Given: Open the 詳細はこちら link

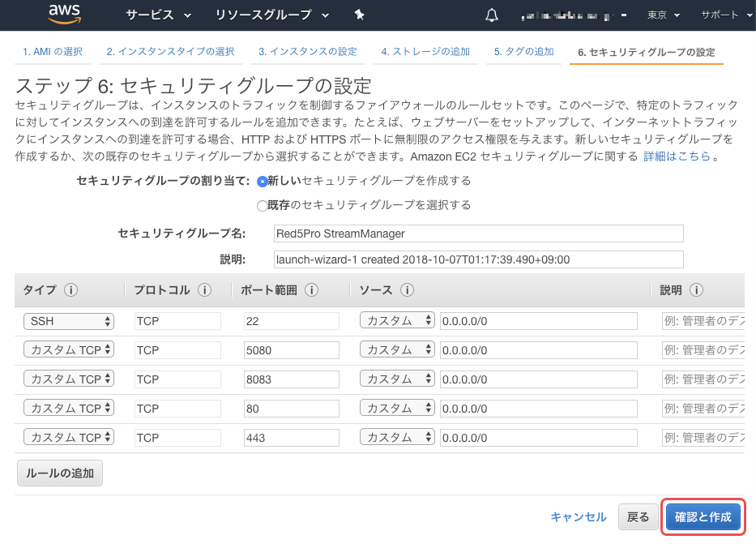Looking at the screenshot, I should (677, 156).
